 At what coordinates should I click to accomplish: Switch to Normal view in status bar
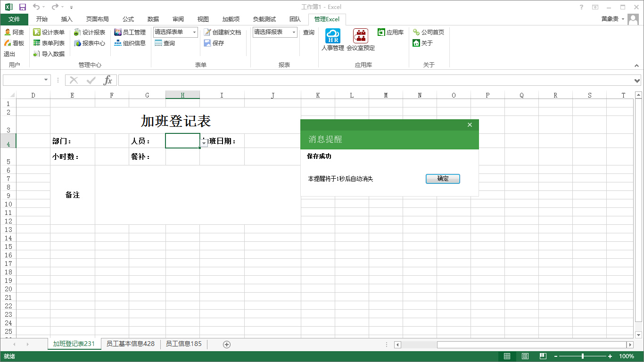[507, 356]
